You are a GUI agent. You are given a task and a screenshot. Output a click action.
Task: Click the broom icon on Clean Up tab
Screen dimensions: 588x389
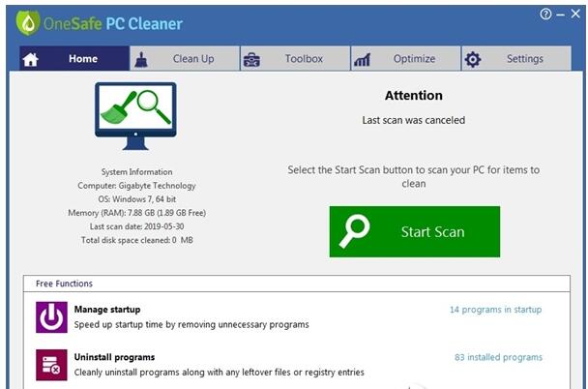[x=141, y=60]
